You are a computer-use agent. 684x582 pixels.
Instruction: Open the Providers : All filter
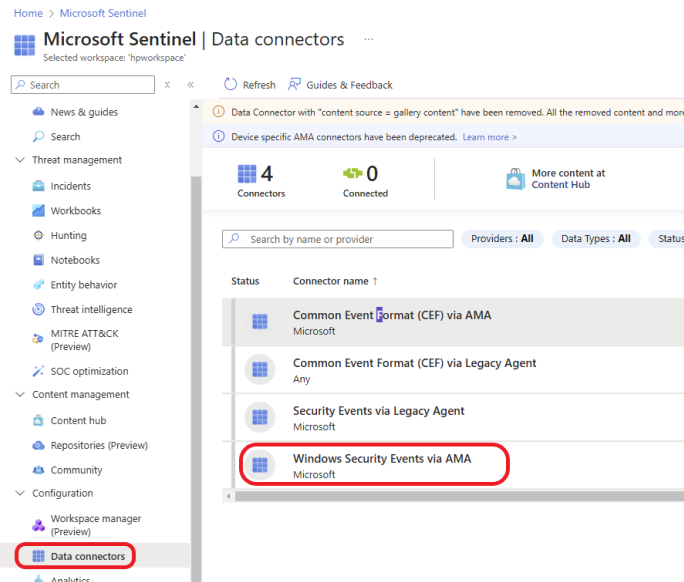502,239
